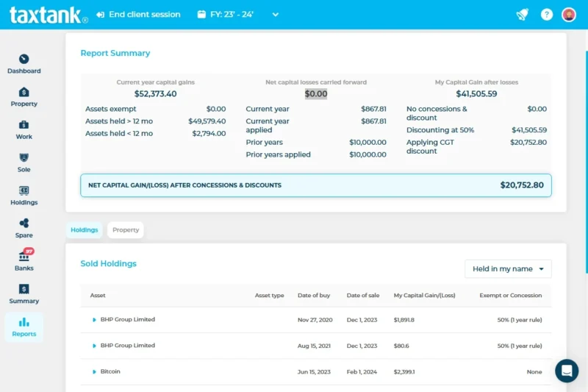Click the Prior years applied label
588x392 pixels.
click(278, 154)
